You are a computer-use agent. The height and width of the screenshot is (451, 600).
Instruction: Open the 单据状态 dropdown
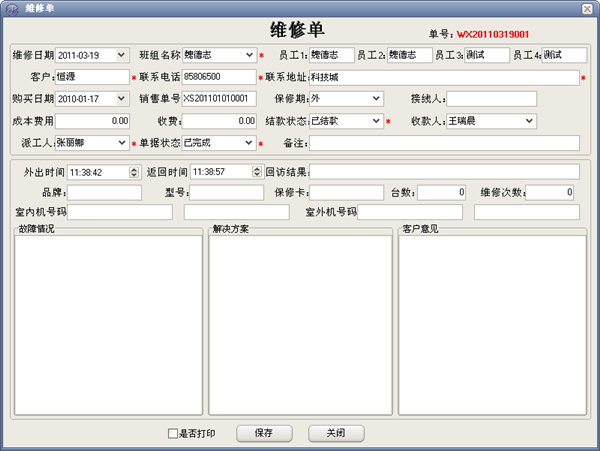tap(249, 143)
